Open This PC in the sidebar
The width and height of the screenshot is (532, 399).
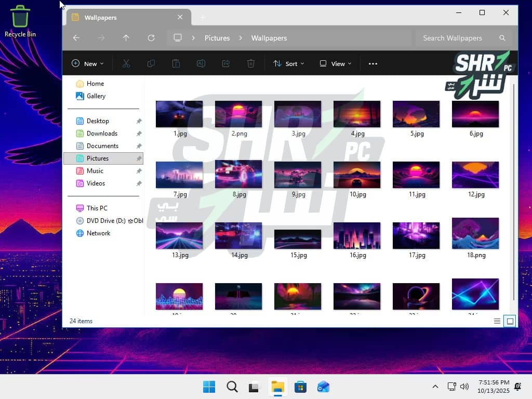[x=97, y=208]
